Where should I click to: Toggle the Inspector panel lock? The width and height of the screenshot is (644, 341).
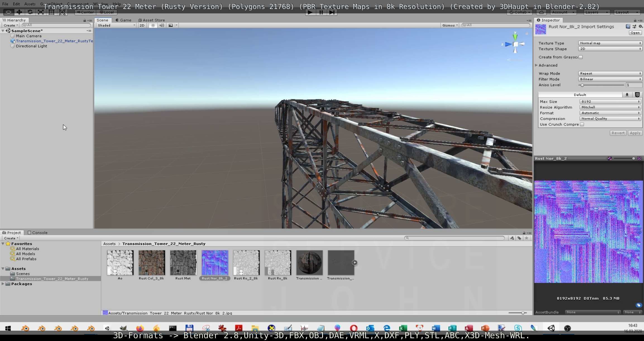tap(635, 20)
